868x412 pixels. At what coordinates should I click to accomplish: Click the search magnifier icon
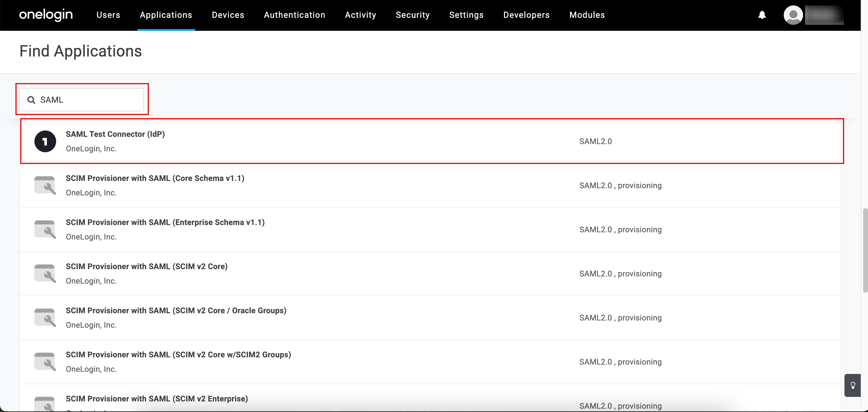[31, 100]
